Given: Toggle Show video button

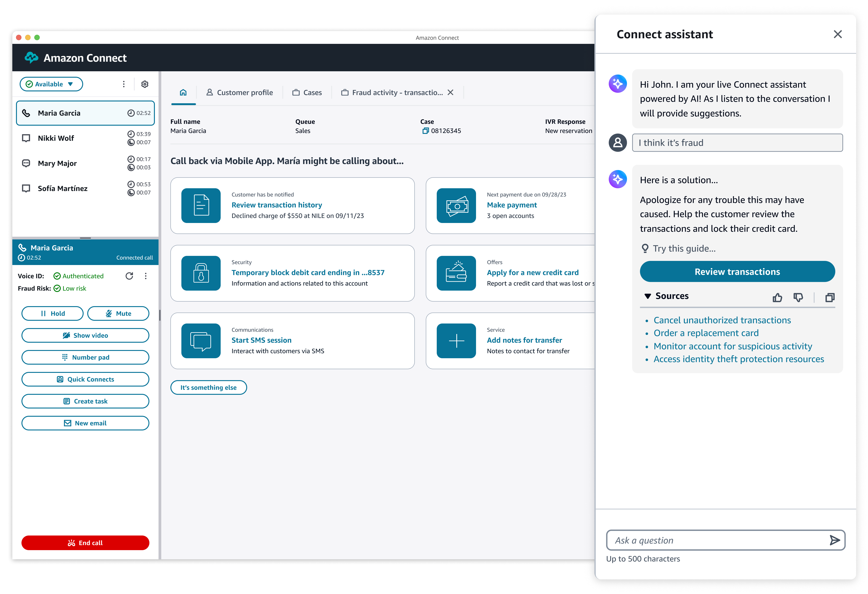Looking at the screenshot, I should [x=85, y=335].
